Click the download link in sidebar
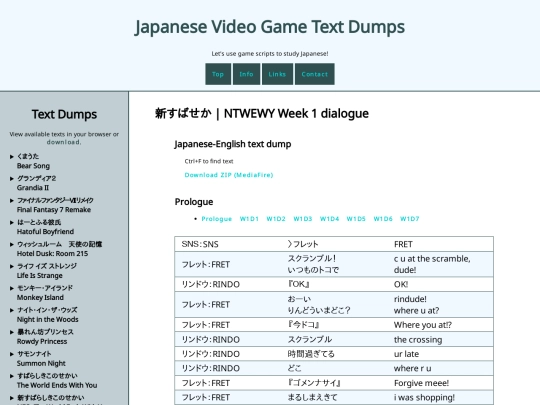Screen dimensions: 540x405 [x=64, y=142]
